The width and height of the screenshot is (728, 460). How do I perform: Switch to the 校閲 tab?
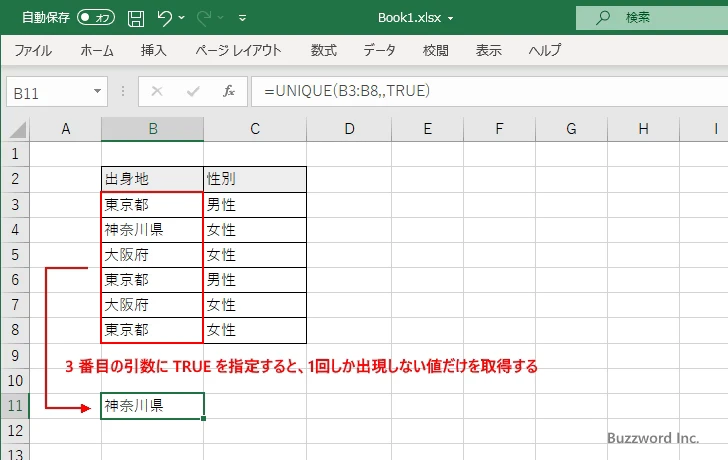coord(436,50)
